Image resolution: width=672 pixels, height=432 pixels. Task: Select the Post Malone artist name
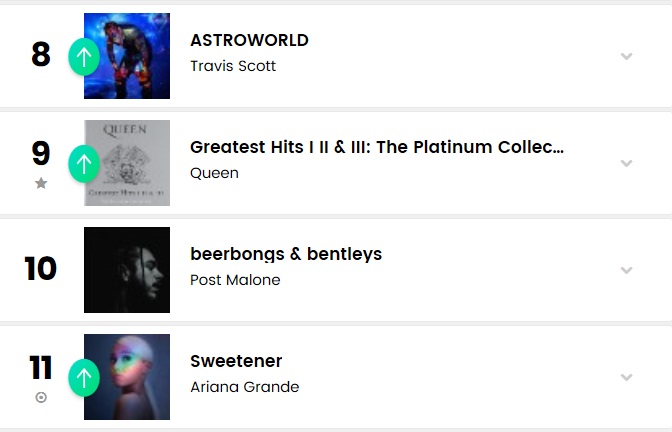click(x=235, y=280)
